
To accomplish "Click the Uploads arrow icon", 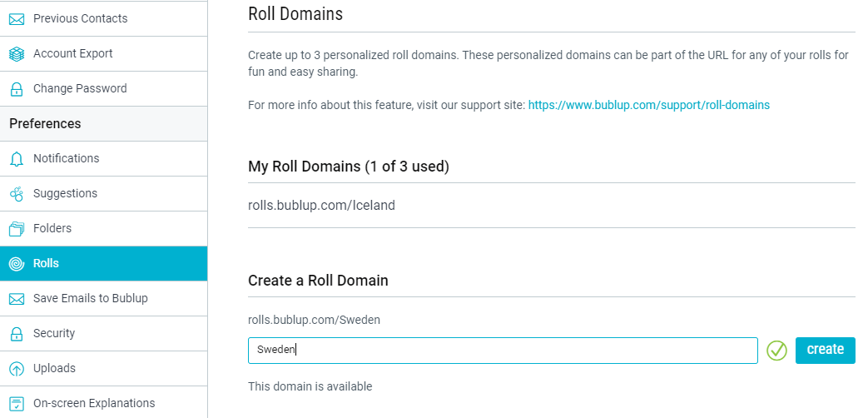I will tap(17, 369).
